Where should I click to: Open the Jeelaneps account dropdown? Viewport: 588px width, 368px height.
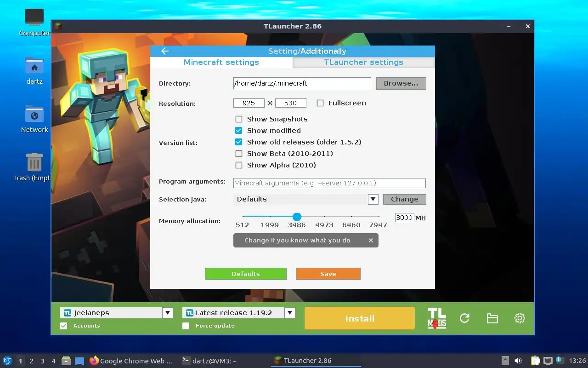(x=167, y=313)
